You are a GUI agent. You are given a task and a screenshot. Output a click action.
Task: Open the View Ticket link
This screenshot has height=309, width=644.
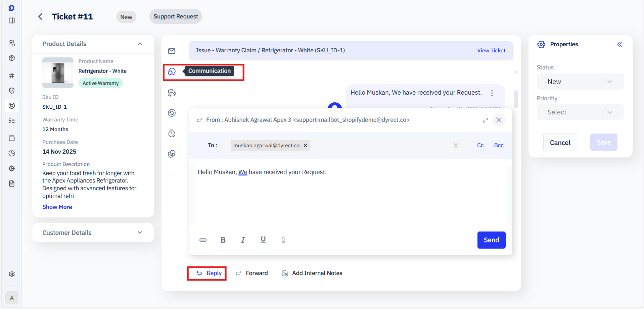(x=491, y=50)
